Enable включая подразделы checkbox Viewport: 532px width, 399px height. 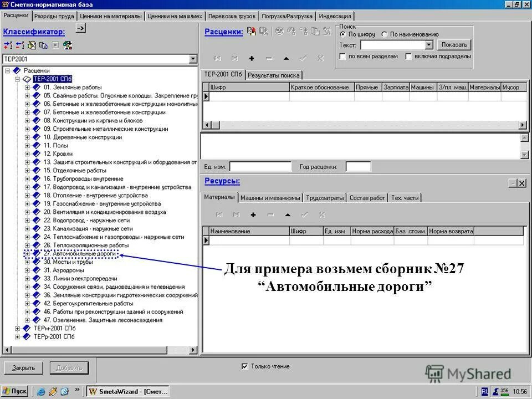(408, 57)
